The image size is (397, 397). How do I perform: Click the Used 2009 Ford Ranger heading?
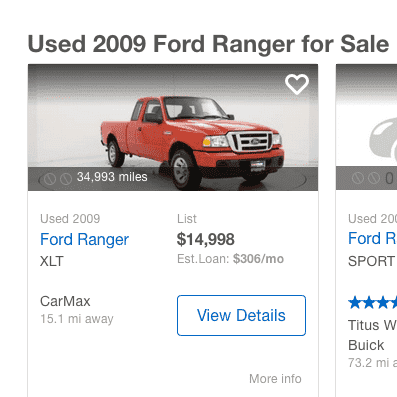coord(208,44)
